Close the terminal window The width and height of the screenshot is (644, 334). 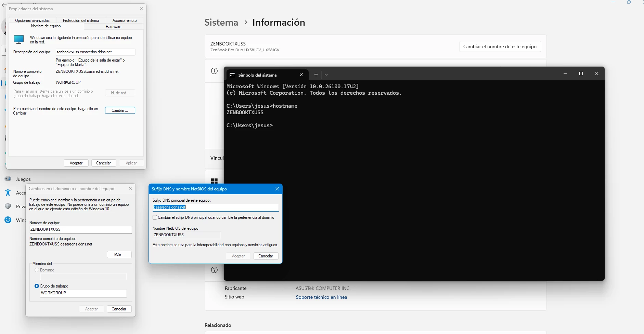[x=597, y=74]
